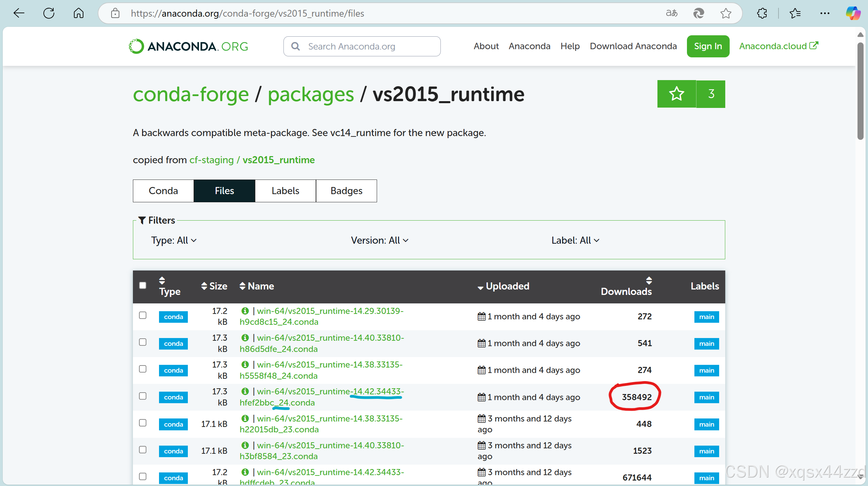Check the box for 14.40.33810 _24 row
The width and height of the screenshot is (868, 486).
(x=143, y=342)
